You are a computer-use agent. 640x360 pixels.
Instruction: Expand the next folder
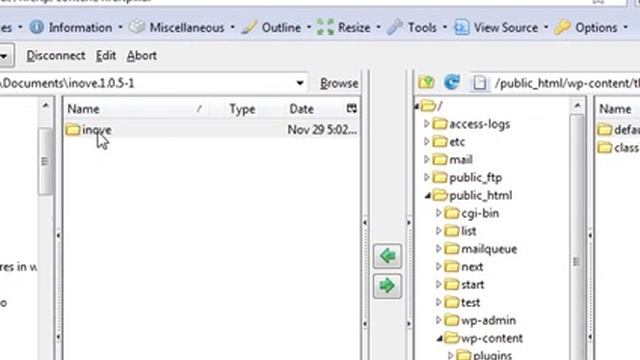coord(438,267)
